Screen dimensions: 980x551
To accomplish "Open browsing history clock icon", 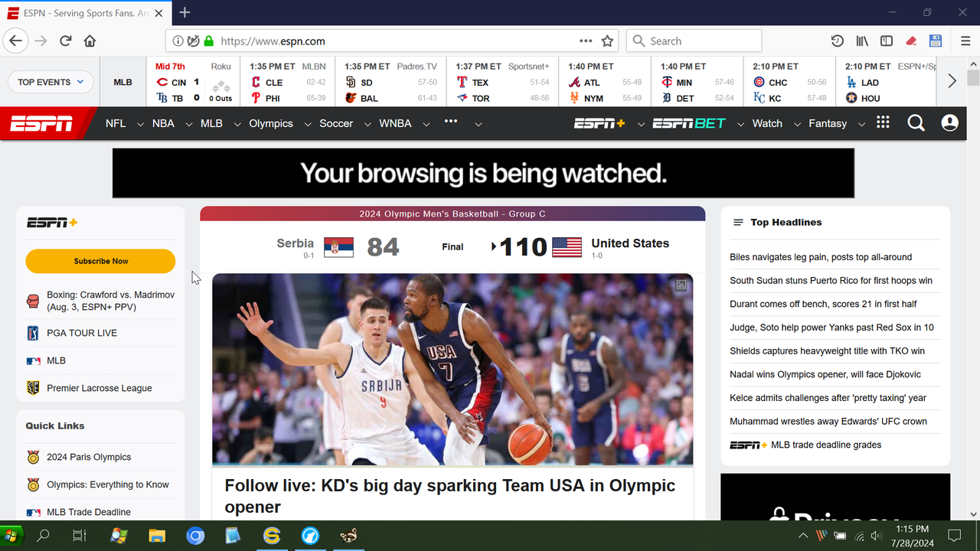I will (838, 41).
